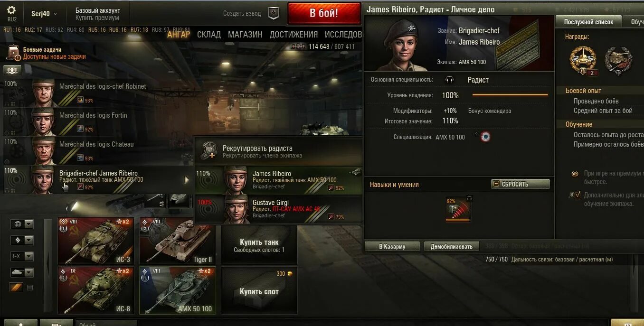Select the gold tank award medal
Screen dimensions: 644x326
click(583, 61)
